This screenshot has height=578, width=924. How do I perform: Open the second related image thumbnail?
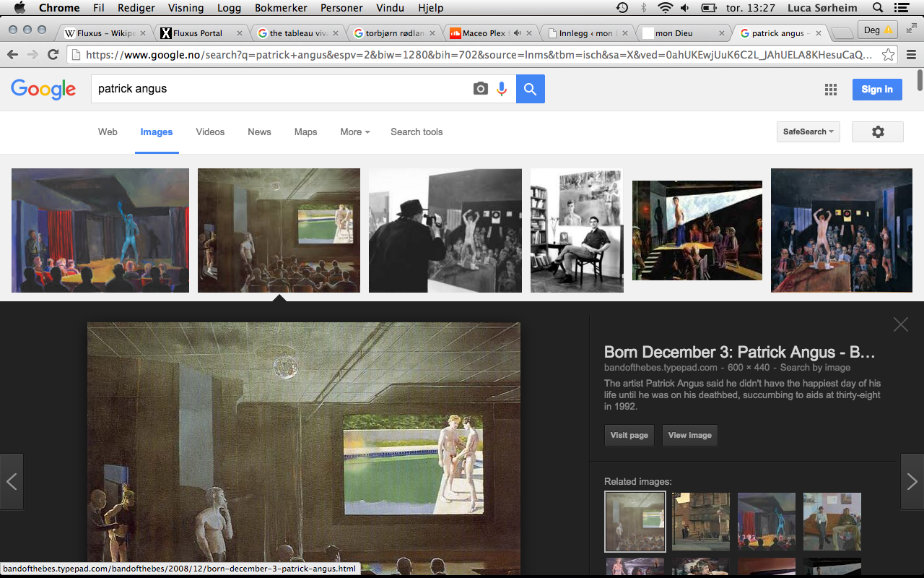[x=701, y=522]
